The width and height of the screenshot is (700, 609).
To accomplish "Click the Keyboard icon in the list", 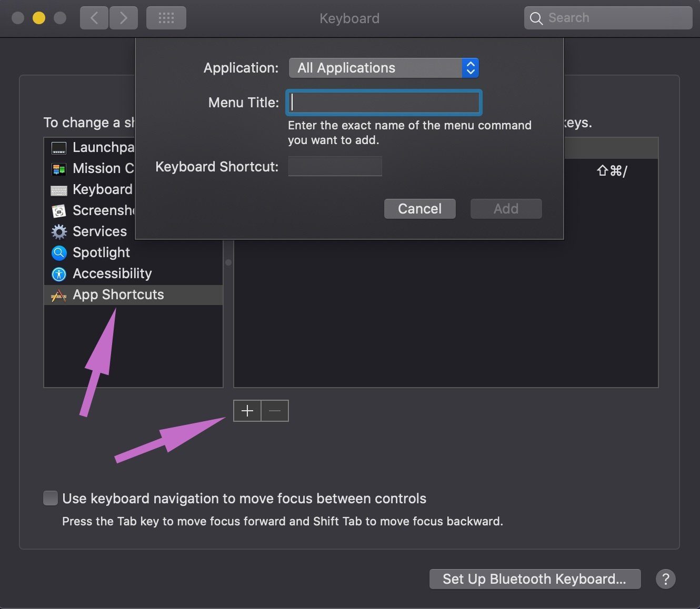I will [59, 190].
